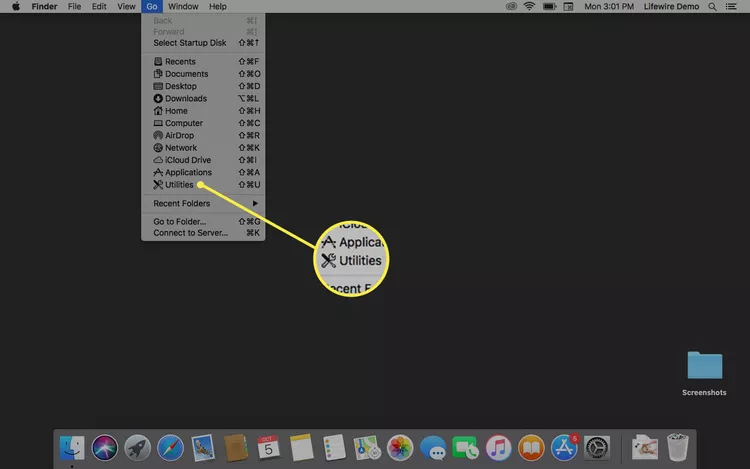
Task: Open Calendar icon showing 5
Action: coord(268,448)
